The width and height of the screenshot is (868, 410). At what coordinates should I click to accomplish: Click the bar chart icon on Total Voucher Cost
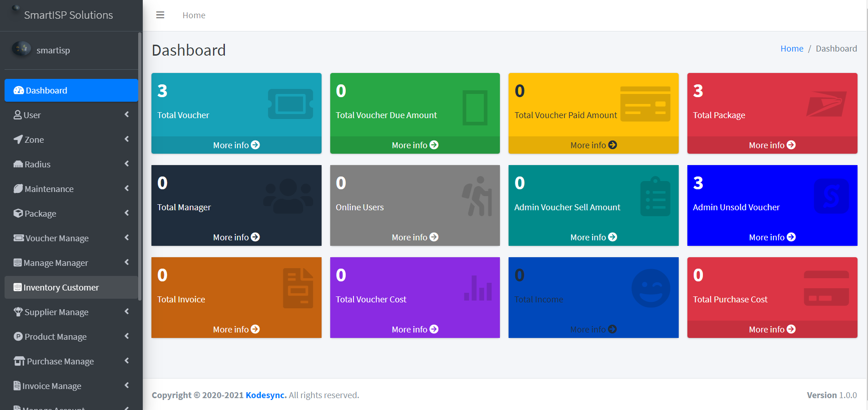tap(478, 288)
